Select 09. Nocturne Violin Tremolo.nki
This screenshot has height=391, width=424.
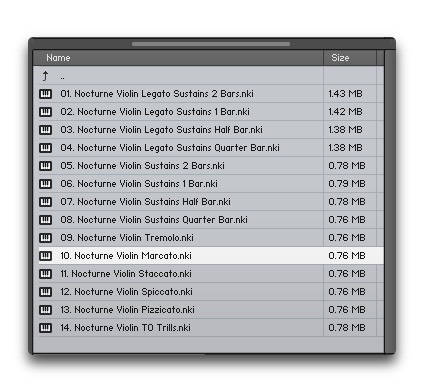pos(127,238)
